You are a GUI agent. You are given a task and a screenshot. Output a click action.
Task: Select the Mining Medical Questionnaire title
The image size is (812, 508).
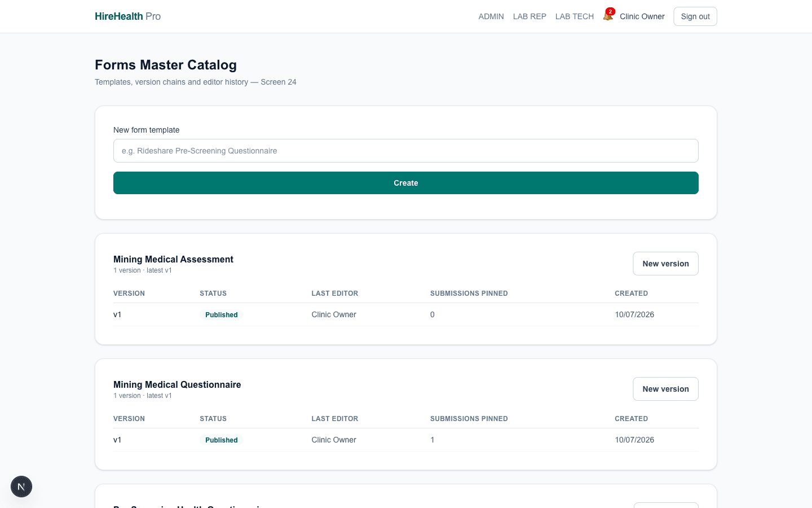click(x=177, y=384)
